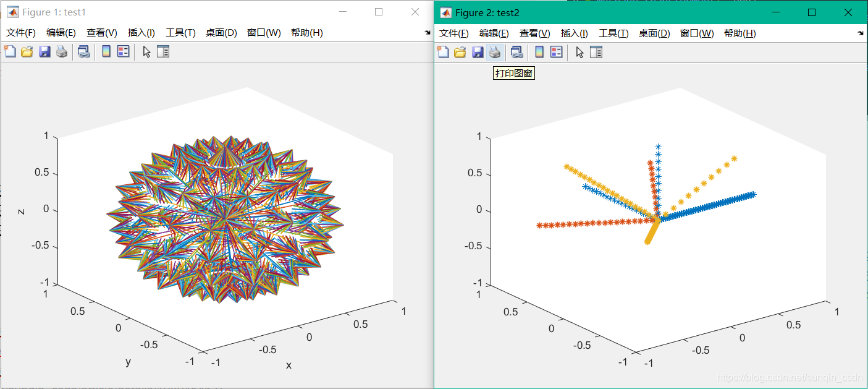Viewport: 868px width, 389px height.
Task: Click the rainbow Insert Colorbar swatch in Figure 1
Action: (x=107, y=52)
